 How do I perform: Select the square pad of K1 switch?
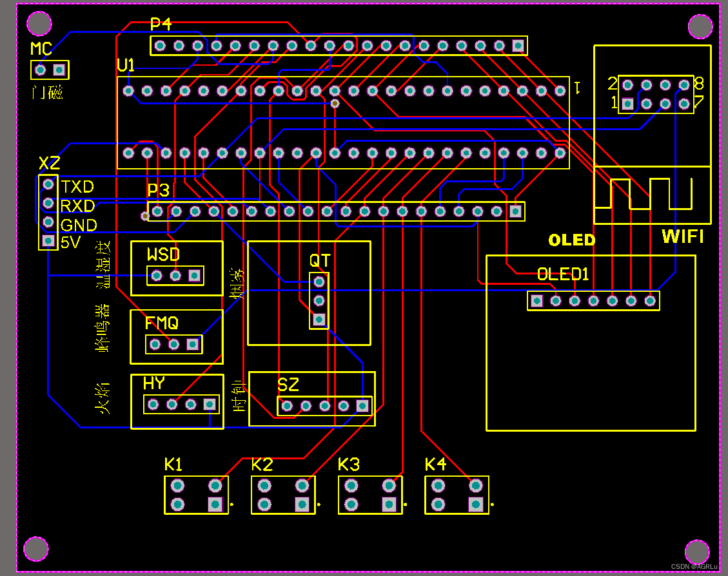pos(215,504)
